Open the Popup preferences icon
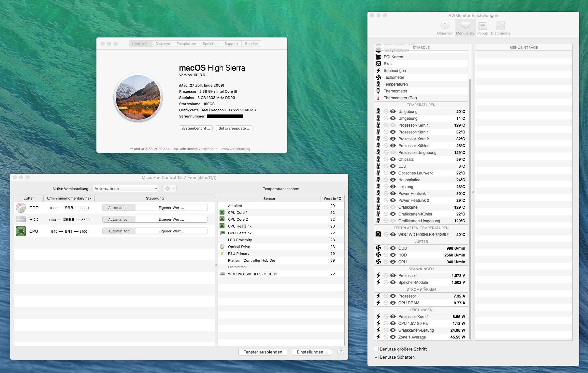 pos(482,26)
